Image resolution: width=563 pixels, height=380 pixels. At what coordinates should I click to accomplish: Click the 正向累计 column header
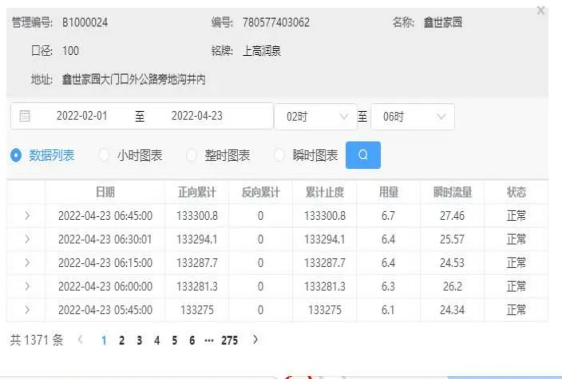click(197, 192)
